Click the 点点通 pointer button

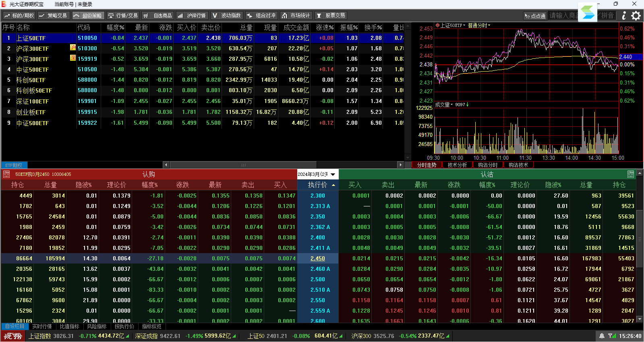click(535, 16)
